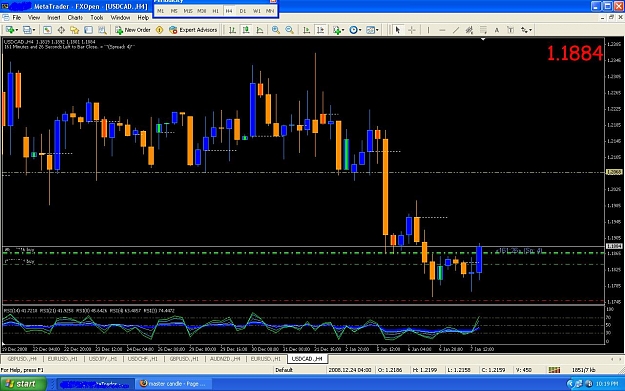
Task: Expand the Profiles dropdown arrow
Action: tap(34, 30)
